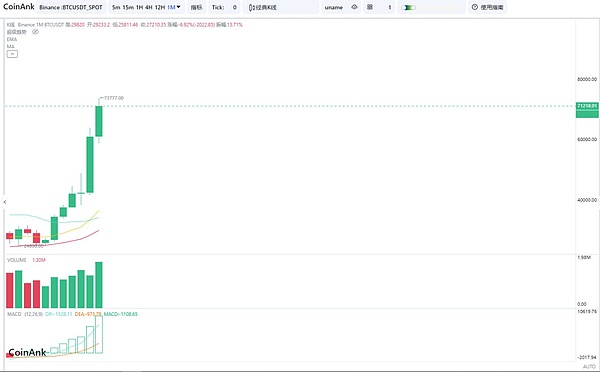Expand the 1M timeframe dropdown arrow
This screenshot has height=372, width=600.
tap(179, 7)
